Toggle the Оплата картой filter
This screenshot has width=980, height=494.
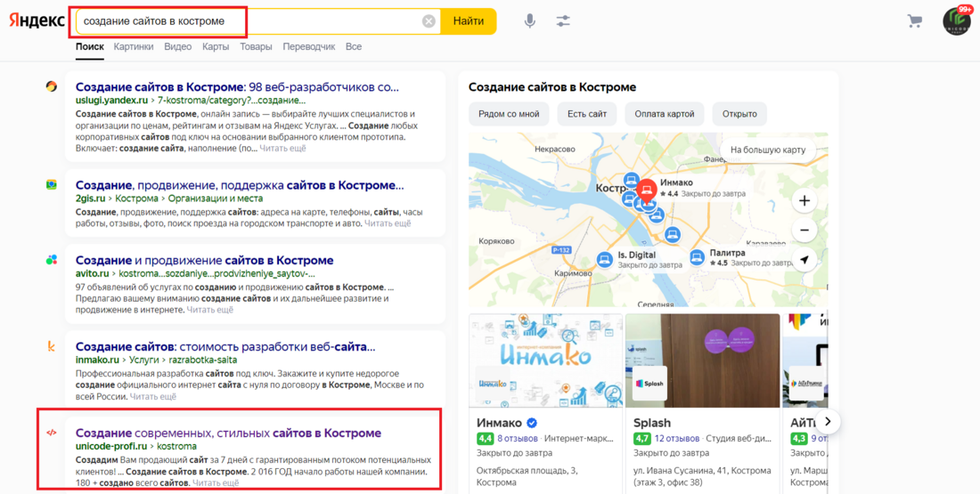(x=665, y=114)
